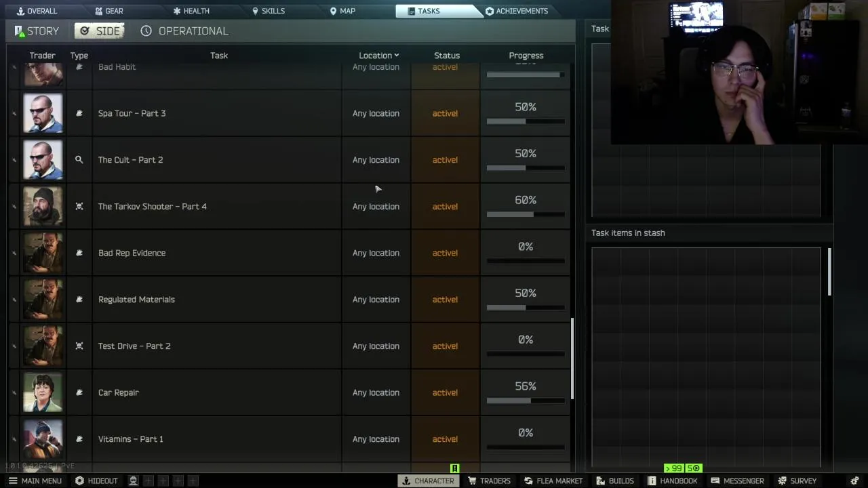This screenshot has width=868, height=488.
Task: Select the task name 'Regulated Materials'
Action: click(136, 300)
